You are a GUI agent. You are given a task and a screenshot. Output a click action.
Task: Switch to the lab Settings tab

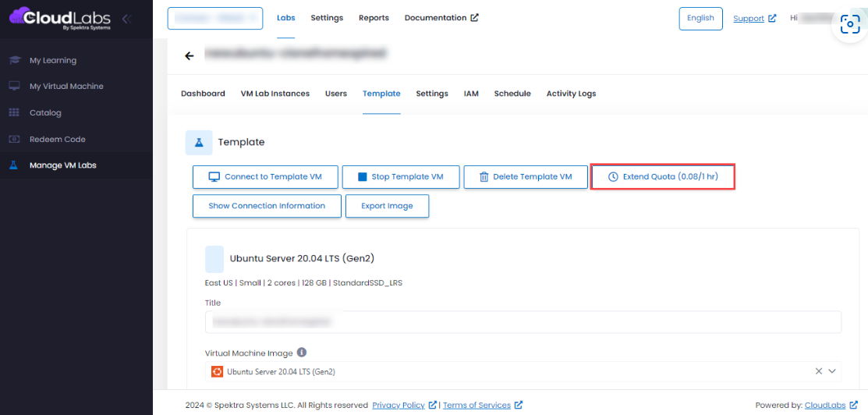point(432,94)
